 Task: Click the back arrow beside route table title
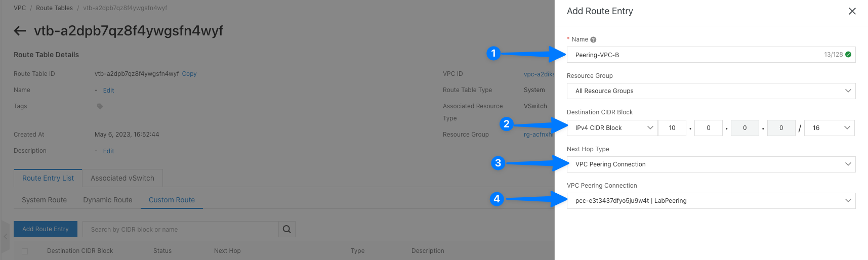click(x=20, y=31)
